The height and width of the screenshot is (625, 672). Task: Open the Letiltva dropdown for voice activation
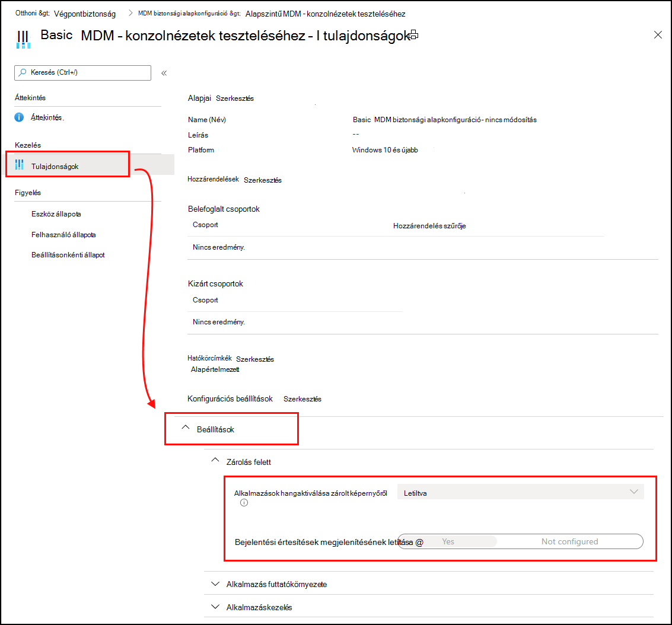pos(520,492)
